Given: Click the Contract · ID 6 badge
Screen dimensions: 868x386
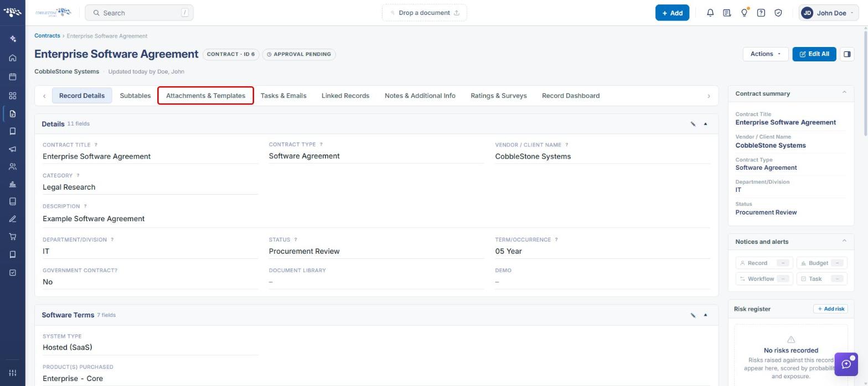Looking at the screenshot, I should point(231,54).
